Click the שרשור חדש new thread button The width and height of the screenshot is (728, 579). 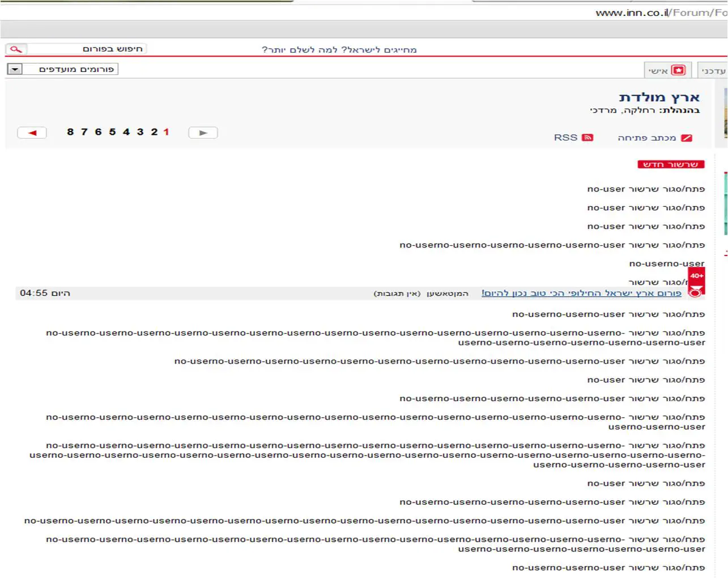[671, 164]
